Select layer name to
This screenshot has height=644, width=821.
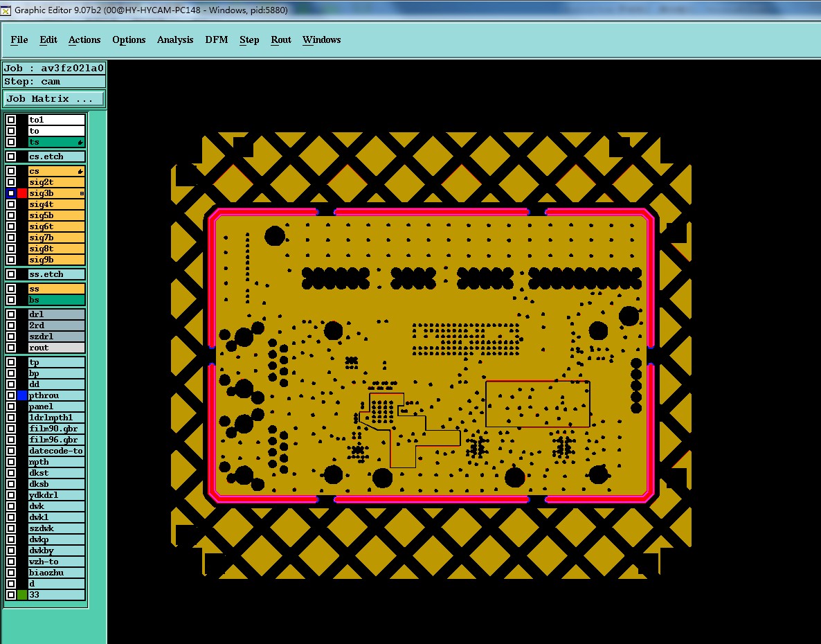click(x=57, y=131)
